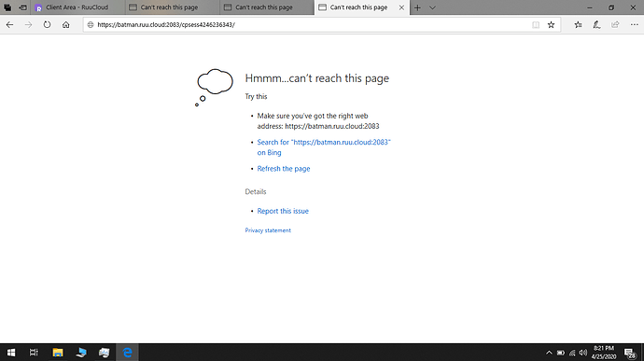Reload the page with the refresh icon
644x361 pixels.
tap(47, 24)
